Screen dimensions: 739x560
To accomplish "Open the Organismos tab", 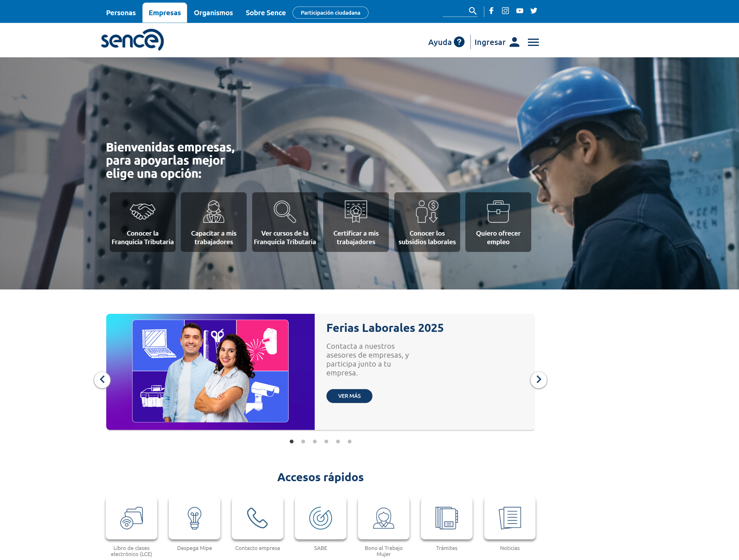I will click(x=213, y=13).
